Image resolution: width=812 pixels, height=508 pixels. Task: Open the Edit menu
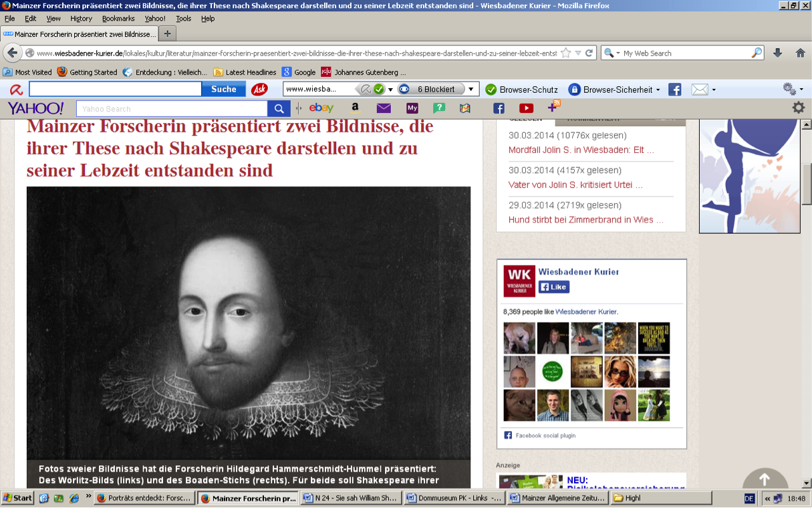point(31,18)
